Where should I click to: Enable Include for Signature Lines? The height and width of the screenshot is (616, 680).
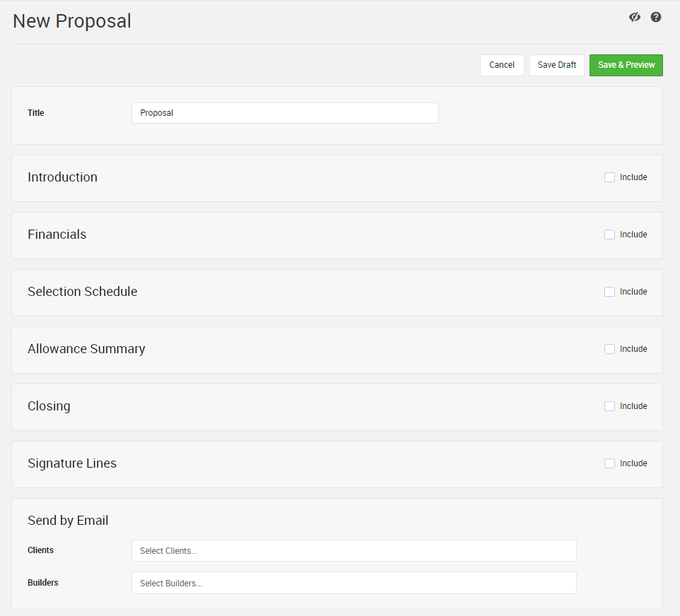point(609,463)
